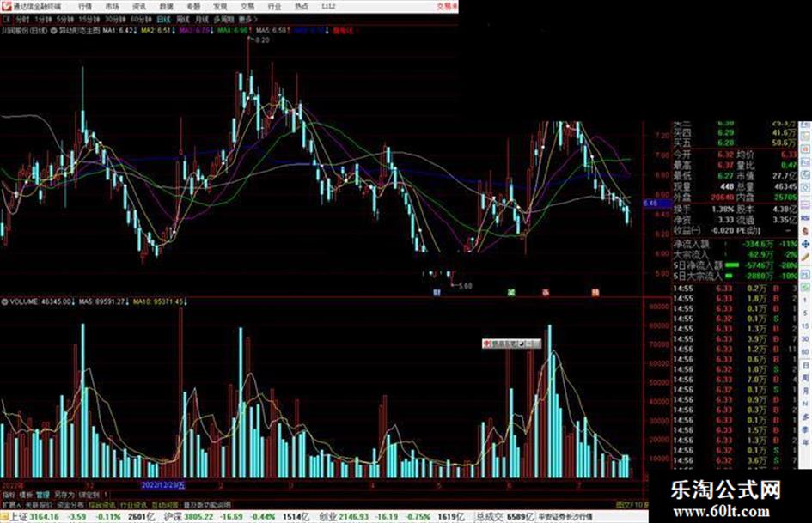Click the 15-minute shortcut in right sidebar

click(805, 326)
